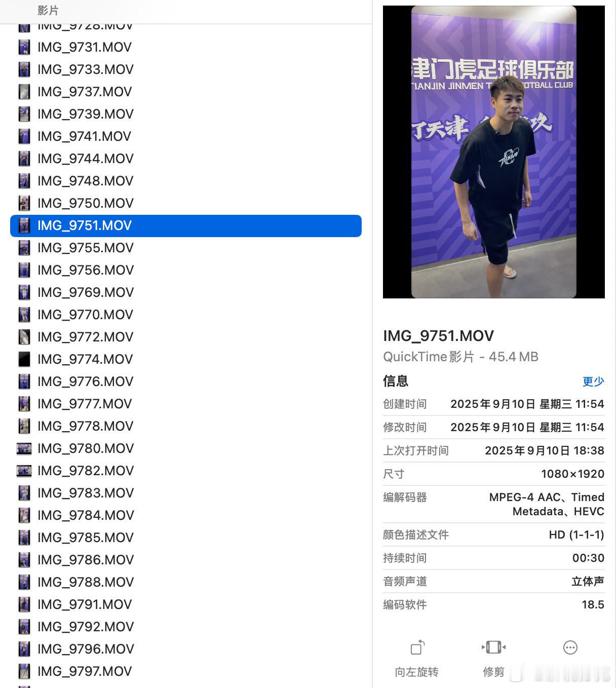
Task: Click the landscape thumbnail icon of IMG_9782.MOV
Action: click(24, 471)
